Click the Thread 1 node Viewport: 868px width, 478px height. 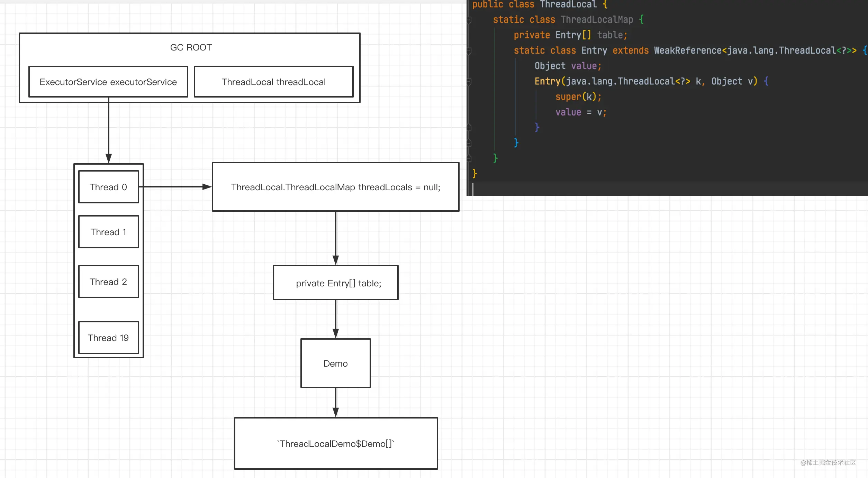(x=109, y=232)
